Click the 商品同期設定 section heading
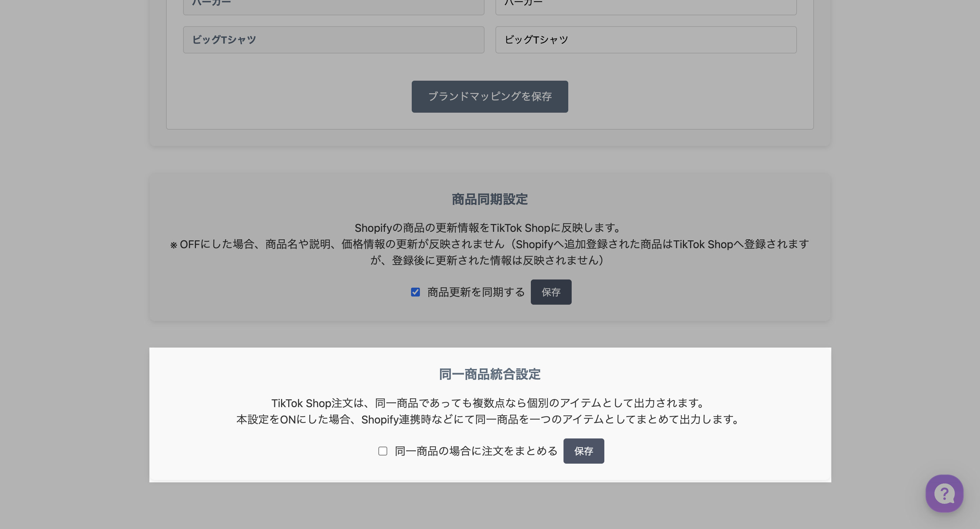Viewport: 980px width, 529px height. coord(490,199)
